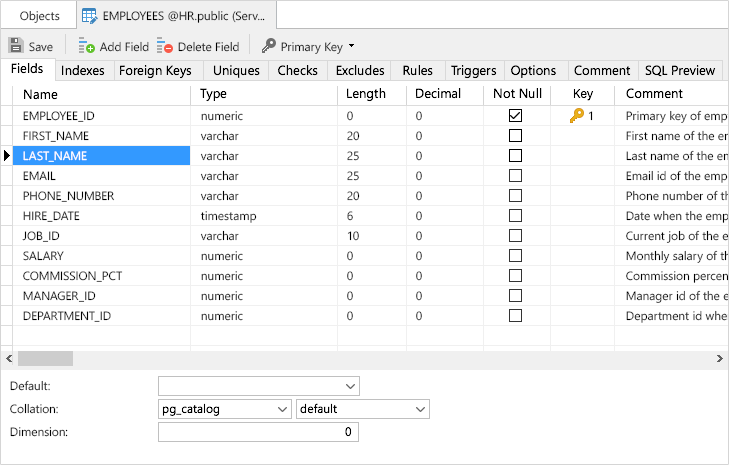Click Delete Field button text
This screenshot has width=729, height=465.
(208, 46)
